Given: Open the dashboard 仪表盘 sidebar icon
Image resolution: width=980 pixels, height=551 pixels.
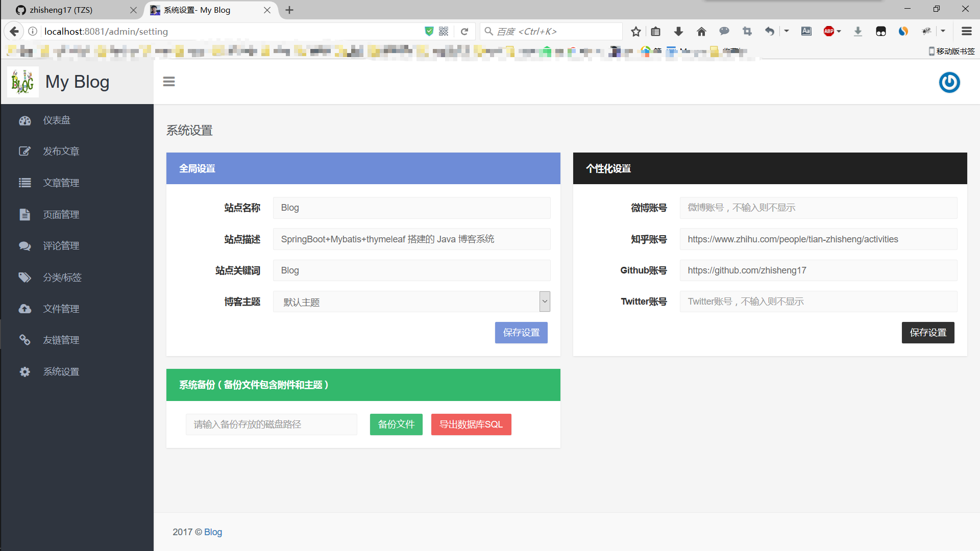Looking at the screenshot, I should point(25,120).
